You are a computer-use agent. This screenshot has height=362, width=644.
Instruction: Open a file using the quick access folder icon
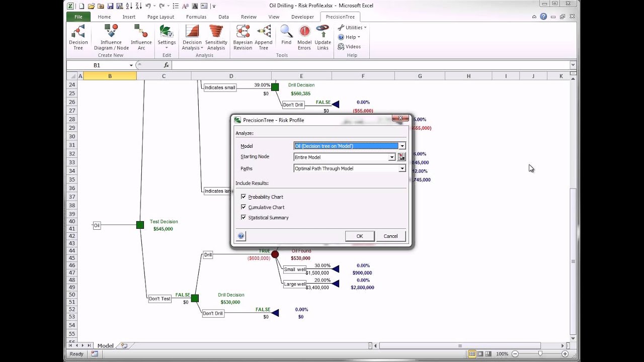[91, 6]
